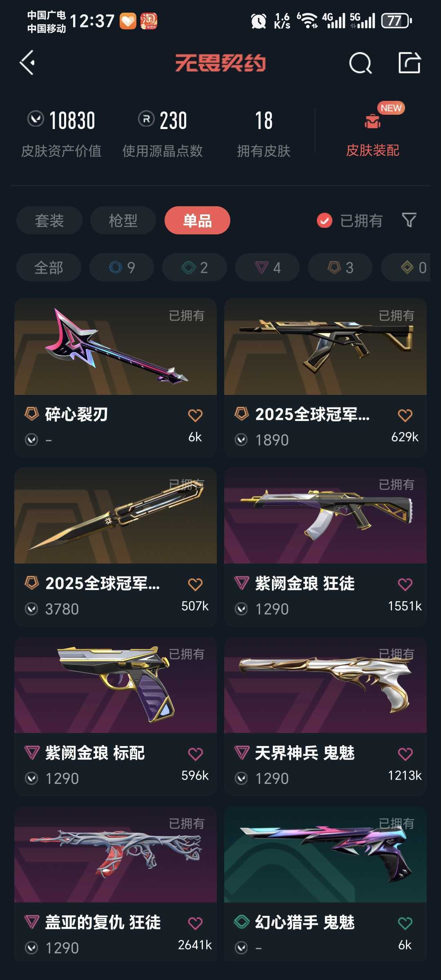Filter by blue circle tier 9
Screen dimensions: 441x980
[x=122, y=267]
